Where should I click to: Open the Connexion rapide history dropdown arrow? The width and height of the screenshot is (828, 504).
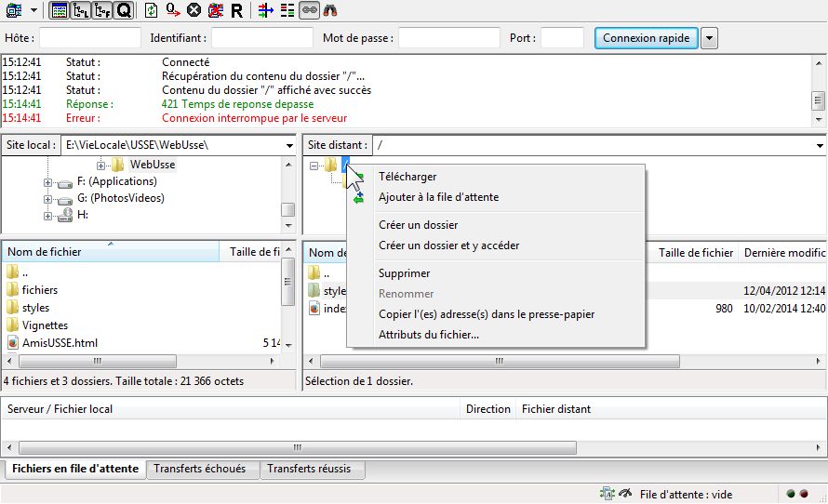pyautogui.click(x=709, y=38)
